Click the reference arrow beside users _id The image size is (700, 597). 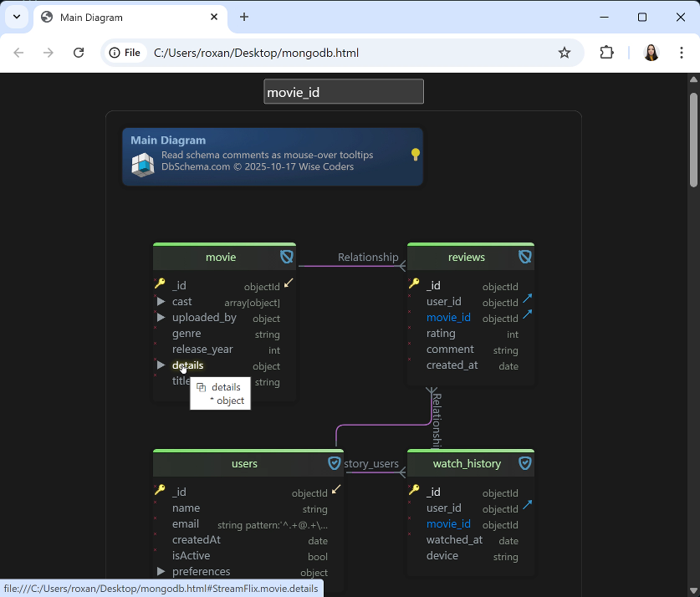(336, 489)
